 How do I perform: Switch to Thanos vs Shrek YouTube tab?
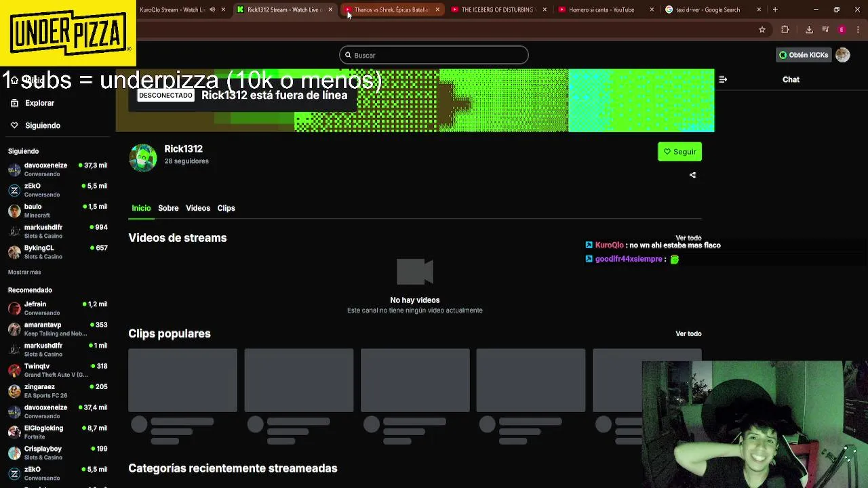pyautogui.click(x=391, y=9)
